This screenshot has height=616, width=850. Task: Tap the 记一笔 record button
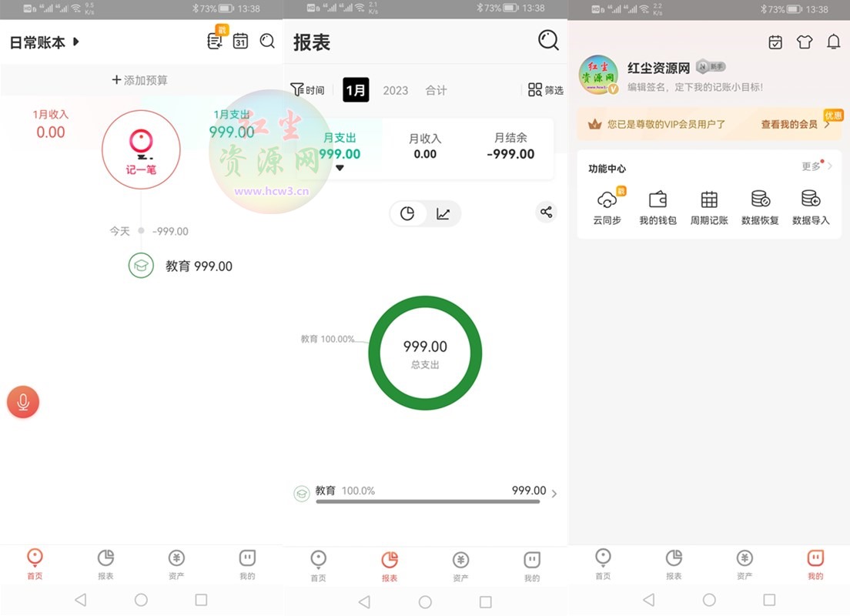tap(141, 149)
